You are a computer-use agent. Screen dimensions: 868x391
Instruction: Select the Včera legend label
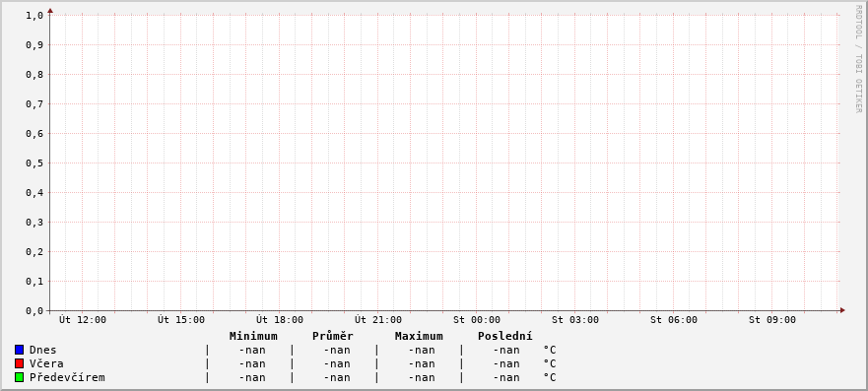46,363
